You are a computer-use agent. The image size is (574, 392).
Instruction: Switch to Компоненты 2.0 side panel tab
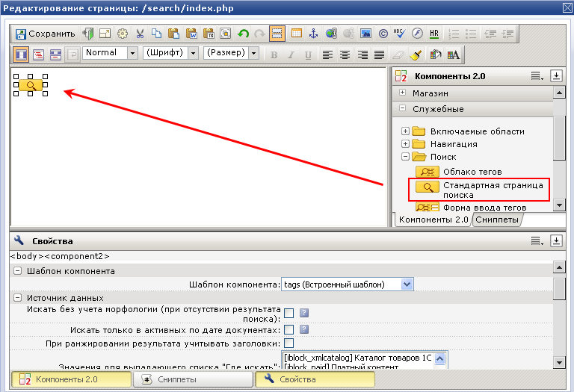[433, 220]
